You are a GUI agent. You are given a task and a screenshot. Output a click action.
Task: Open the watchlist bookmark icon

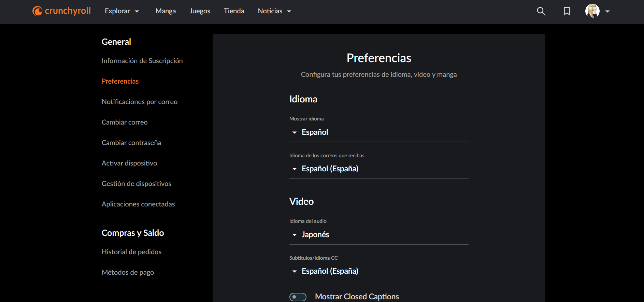[567, 11]
